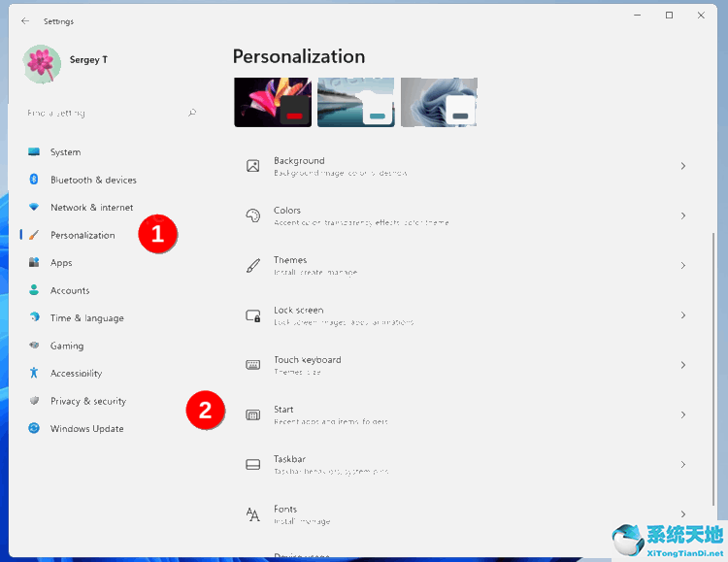728x562 pixels.
Task: Click the Windows Update sync icon
Action: click(34, 428)
